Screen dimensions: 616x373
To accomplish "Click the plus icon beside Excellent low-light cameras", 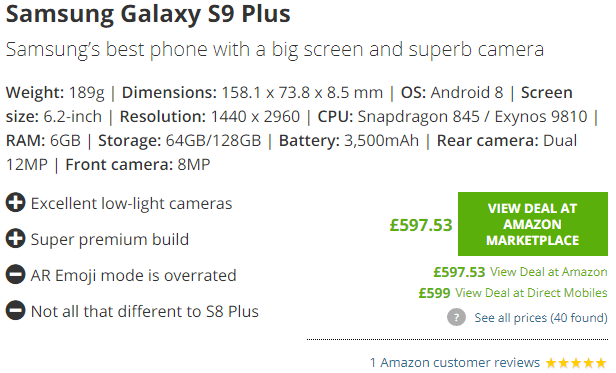I will [15, 203].
